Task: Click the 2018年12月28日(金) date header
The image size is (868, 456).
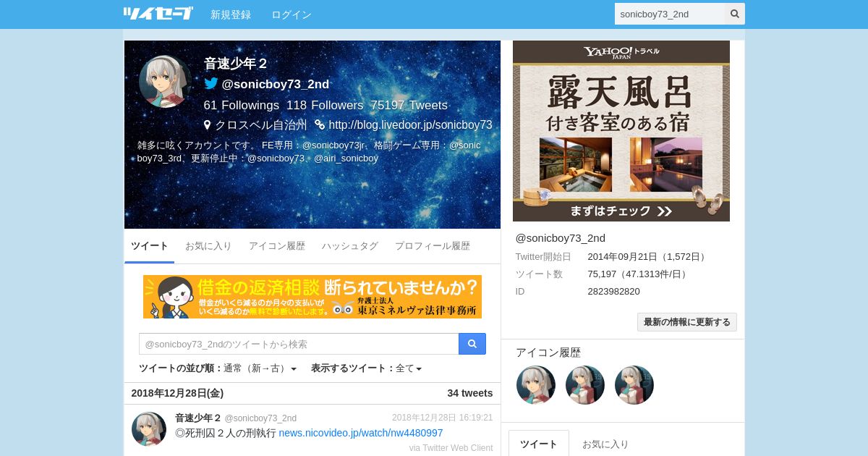Action: coord(177,393)
